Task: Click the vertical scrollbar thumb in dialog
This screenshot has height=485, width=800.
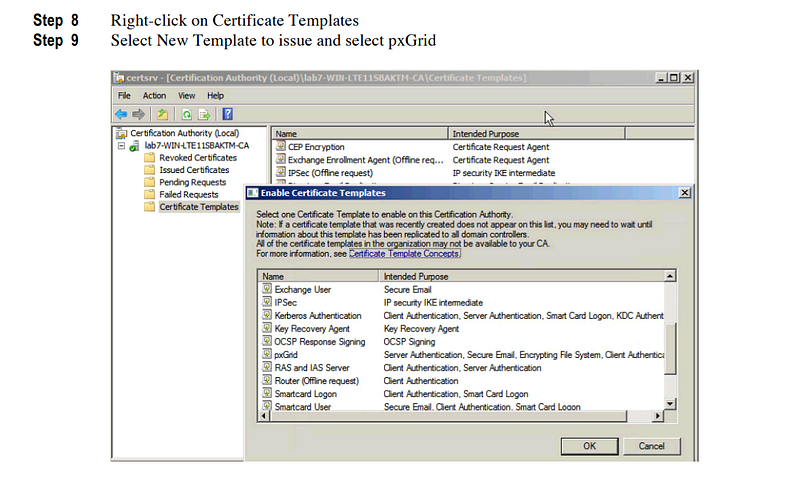Action: [670, 349]
